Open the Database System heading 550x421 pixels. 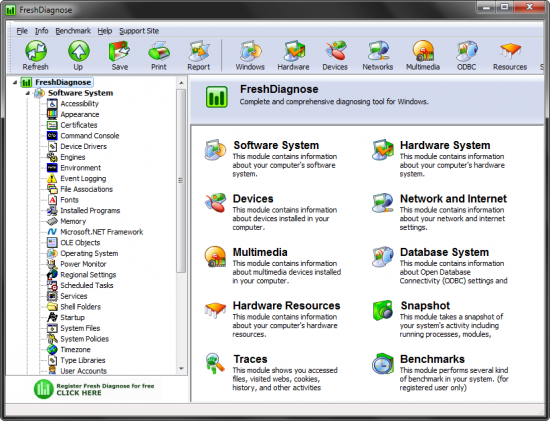coord(444,252)
